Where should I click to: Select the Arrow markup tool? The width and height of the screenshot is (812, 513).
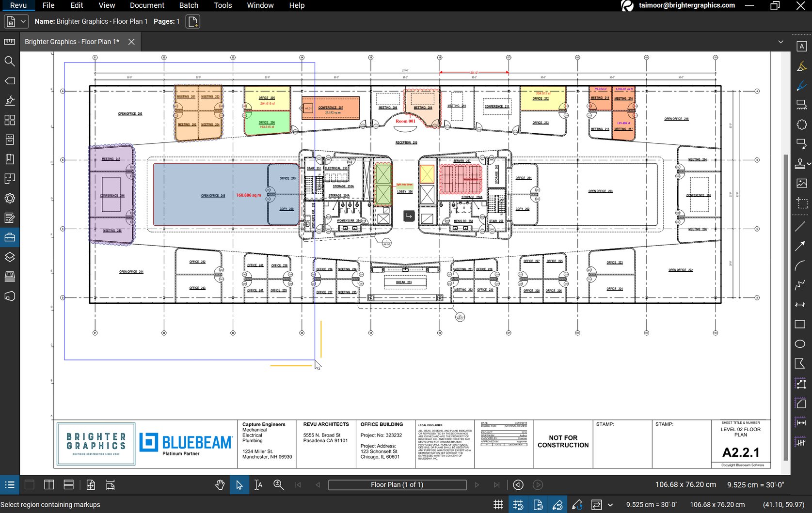coord(801,246)
